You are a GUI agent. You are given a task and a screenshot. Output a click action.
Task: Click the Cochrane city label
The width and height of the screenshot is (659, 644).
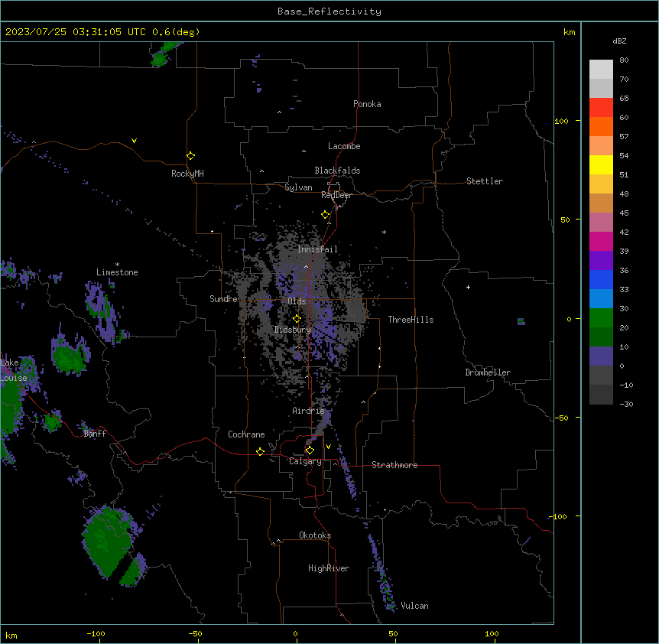[x=246, y=434]
